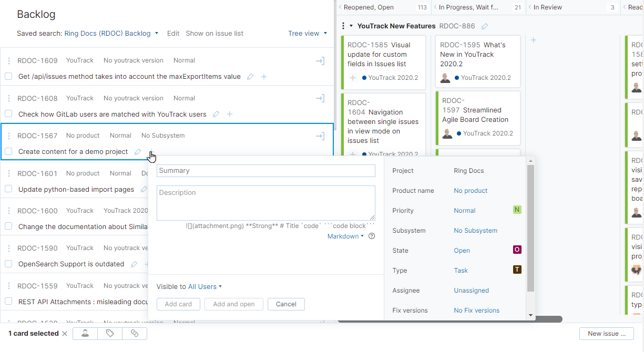The image size is (644, 352).
Task: Check the checkbox next to RDOC-1567
Action: tap(8, 151)
